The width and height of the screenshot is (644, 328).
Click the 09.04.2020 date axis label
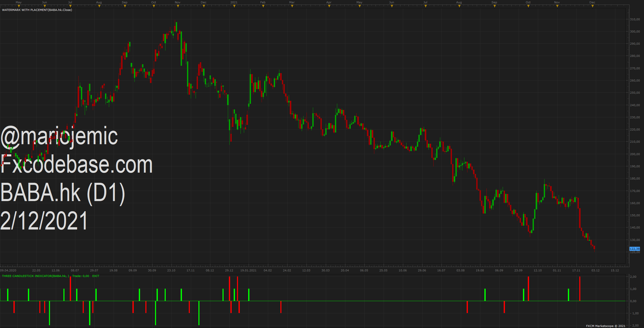click(x=8, y=270)
